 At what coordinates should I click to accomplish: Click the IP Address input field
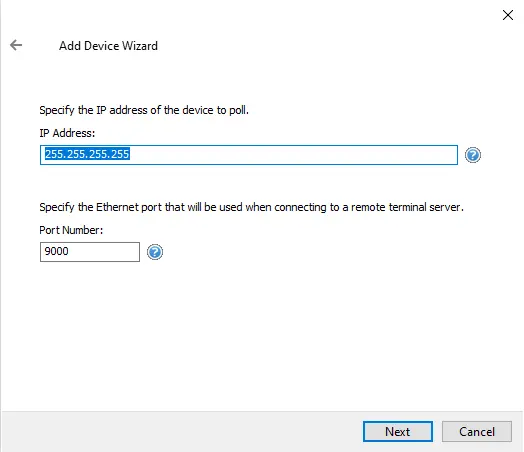(249, 155)
